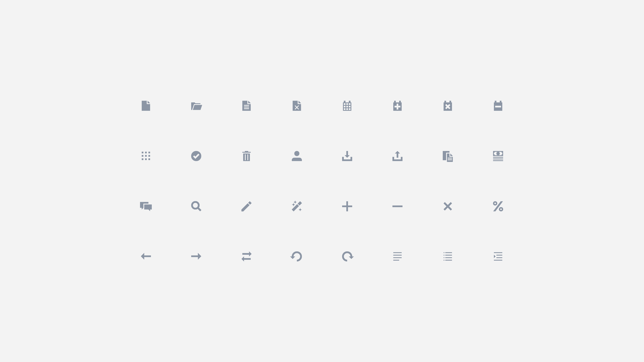Select the circled checkmark icon
644x362 pixels.
[x=196, y=156]
